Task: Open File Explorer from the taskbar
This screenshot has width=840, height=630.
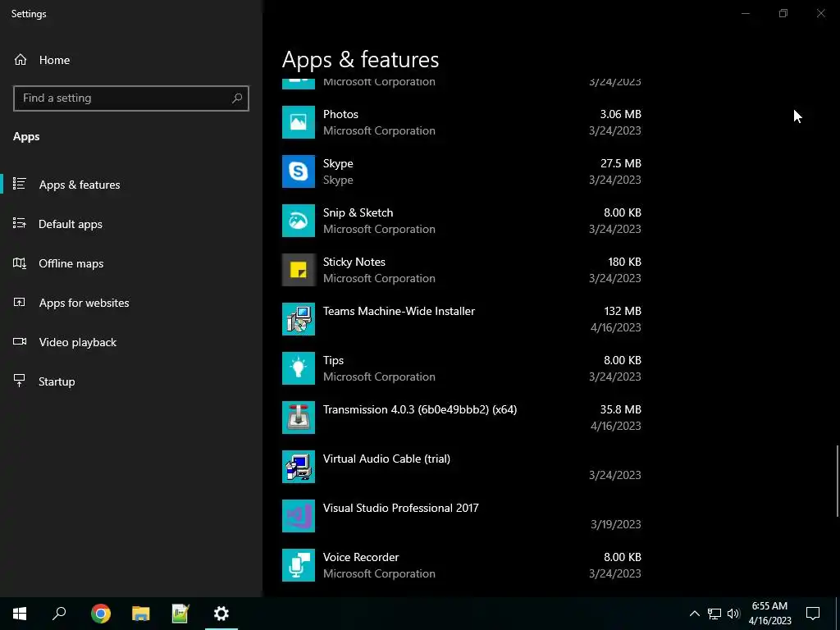Action: click(x=141, y=614)
